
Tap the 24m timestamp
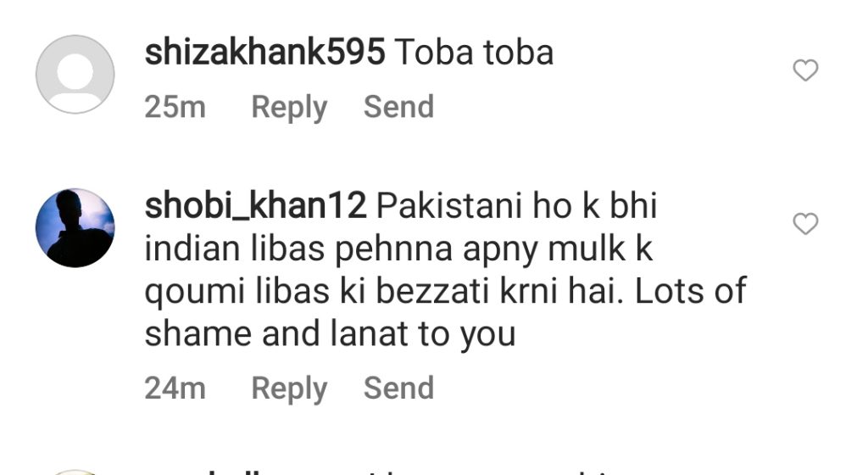point(175,388)
